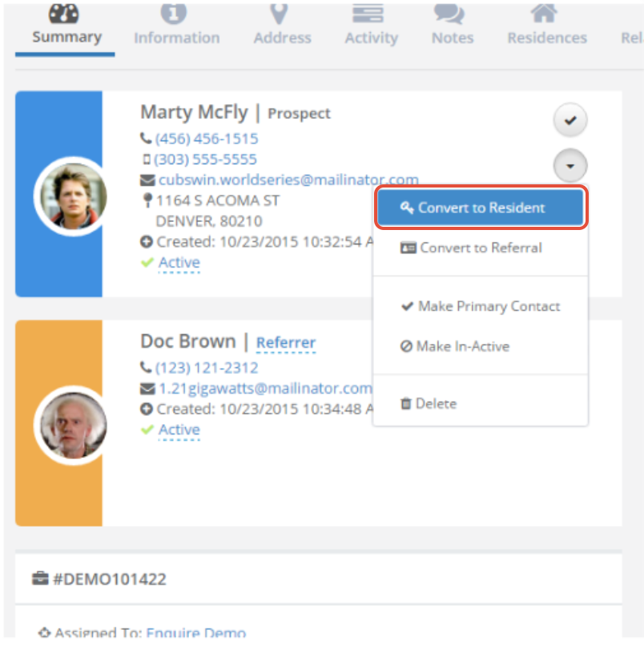Click the Enquire Demo assignee link

196,633
